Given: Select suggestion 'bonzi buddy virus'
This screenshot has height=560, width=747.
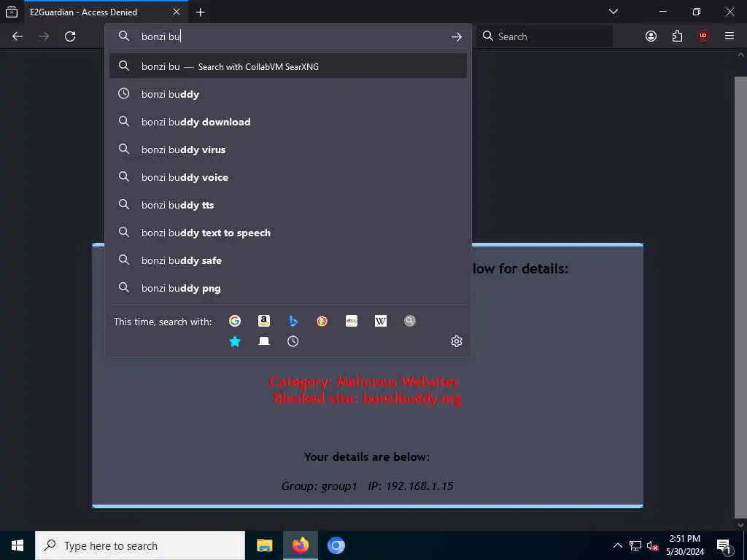Looking at the screenshot, I should pos(287,149).
